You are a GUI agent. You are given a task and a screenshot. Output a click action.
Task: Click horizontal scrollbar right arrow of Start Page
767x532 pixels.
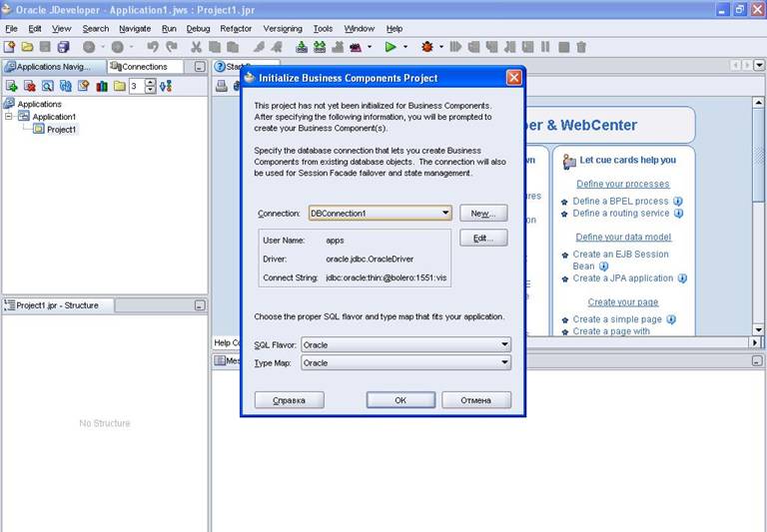tap(755, 342)
